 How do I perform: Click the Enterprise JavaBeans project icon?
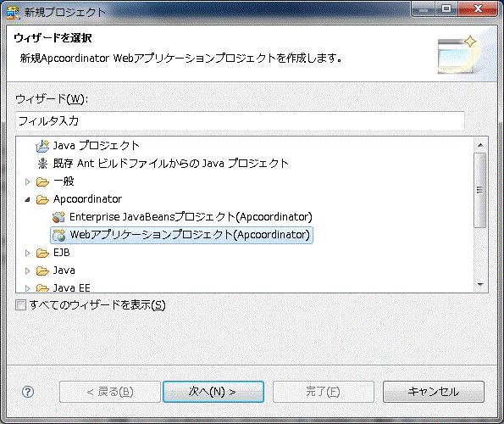[58, 217]
